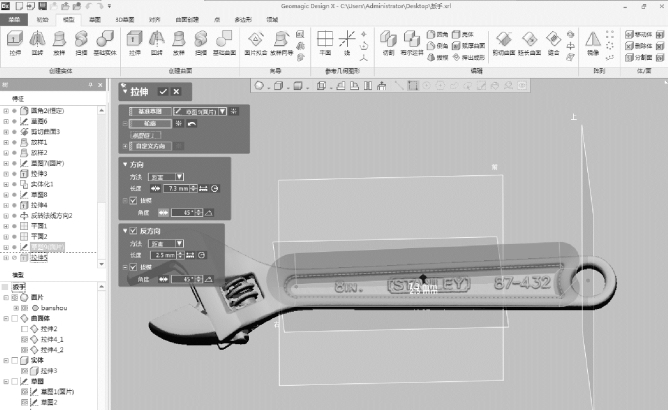Launch the 放样向导 loft wizard
668x410 pixels.
click(281, 43)
